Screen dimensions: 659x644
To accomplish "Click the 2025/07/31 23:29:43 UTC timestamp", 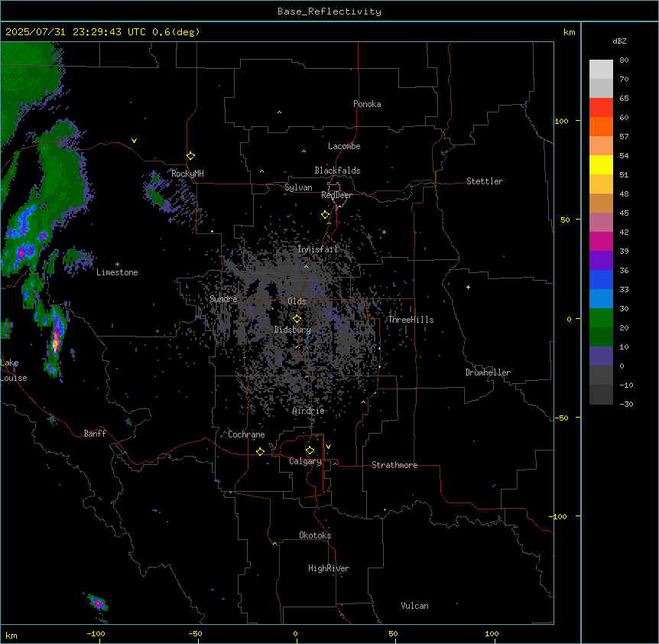I will tap(76, 32).
